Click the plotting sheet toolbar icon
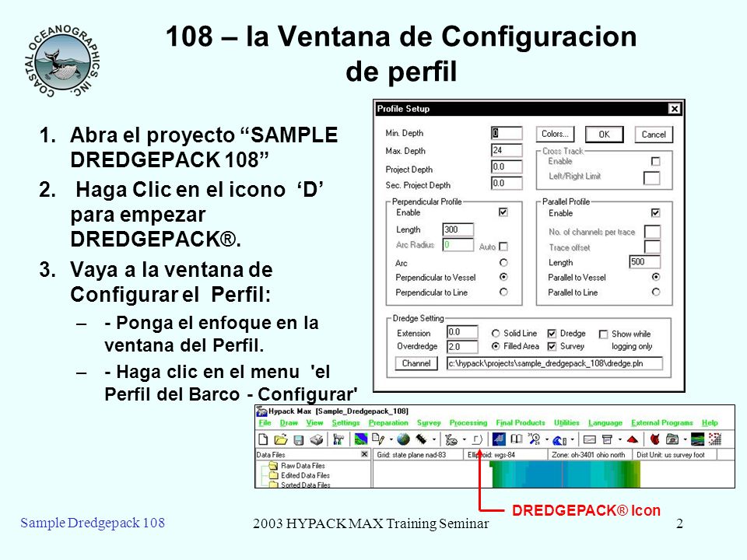 point(607,439)
